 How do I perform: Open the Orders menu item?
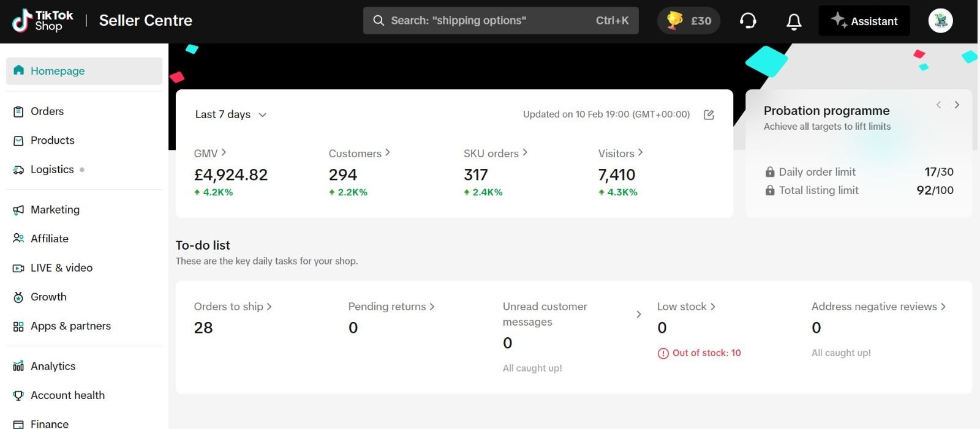[x=47, y=111]
